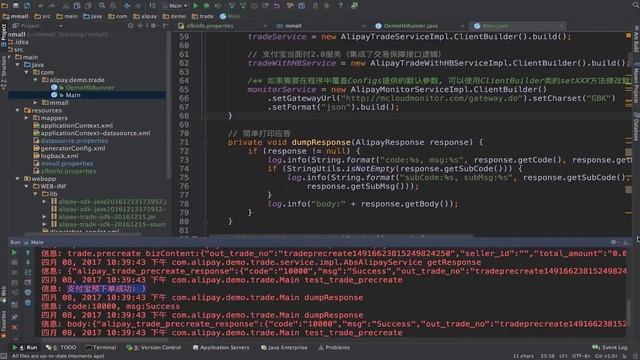Switch to zfbinfo.properties editor tab
Viewport: 640px width, 360px height.
223,26
